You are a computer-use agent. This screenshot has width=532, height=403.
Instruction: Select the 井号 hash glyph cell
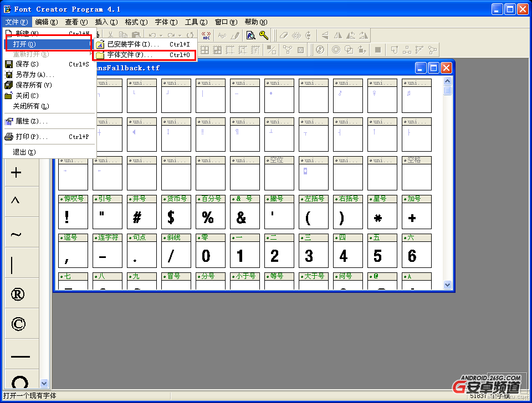(x=141, y=212)
